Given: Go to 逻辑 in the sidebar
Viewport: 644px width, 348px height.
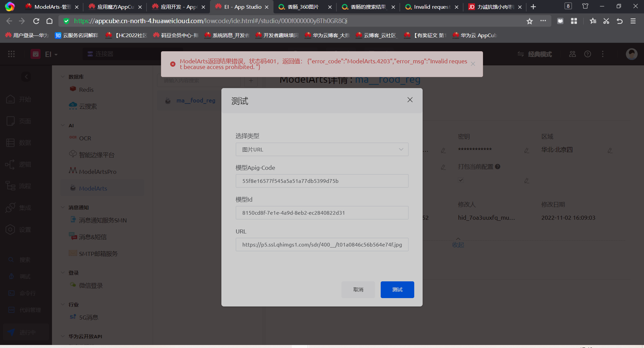Looking at the screenshot, I should point(19,164).
